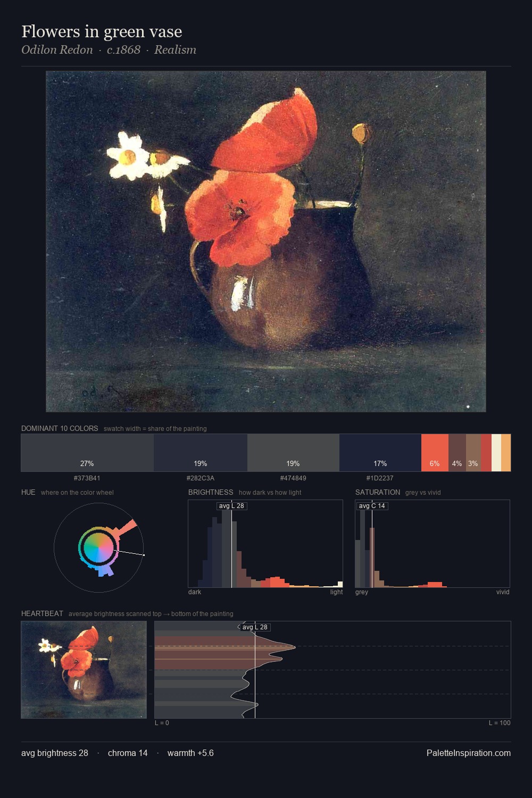
Task: Click the saturation histogram chart
Action: click(433, 544)
